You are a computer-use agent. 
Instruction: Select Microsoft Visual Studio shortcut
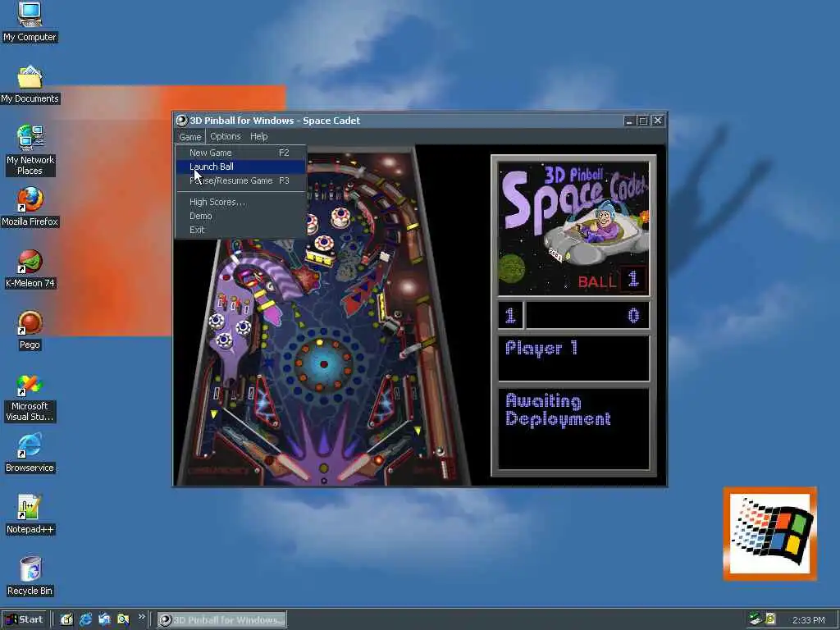click(x=30, y=398)
